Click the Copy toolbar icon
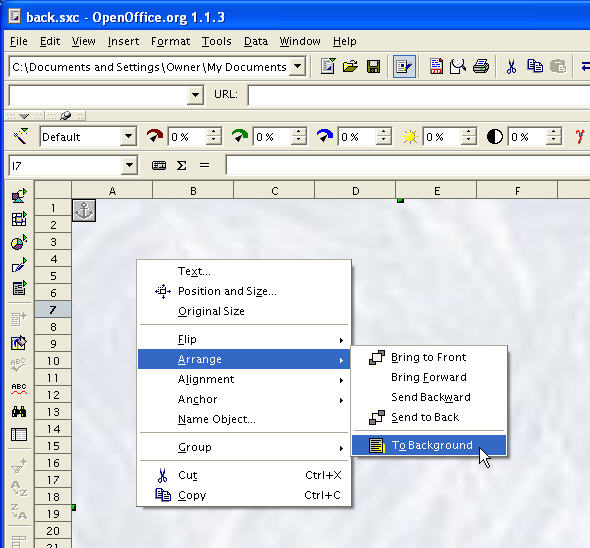The image size is (590, 548). point(535,66)
